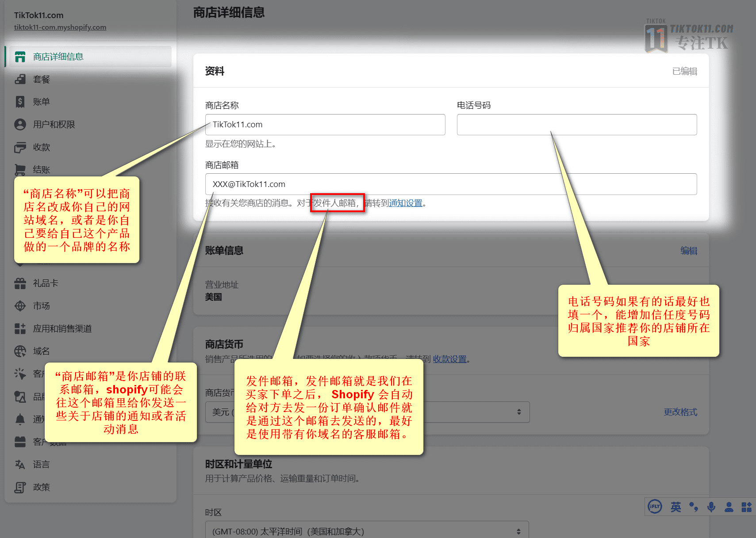Click the 商店名称 input field
756x538 pixels.
coord(325,125)
